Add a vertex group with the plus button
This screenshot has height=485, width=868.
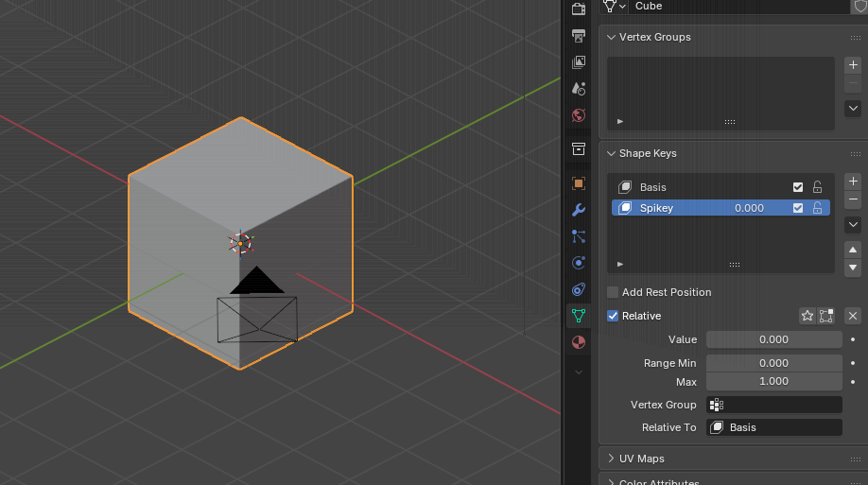coord(853,65)
